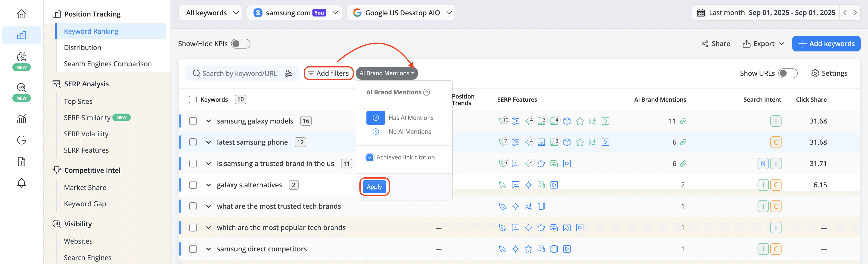The width and height of the screenshot is (868, 264).
Task: Select the Has AI Mentions option
Action: click(400, 118)
